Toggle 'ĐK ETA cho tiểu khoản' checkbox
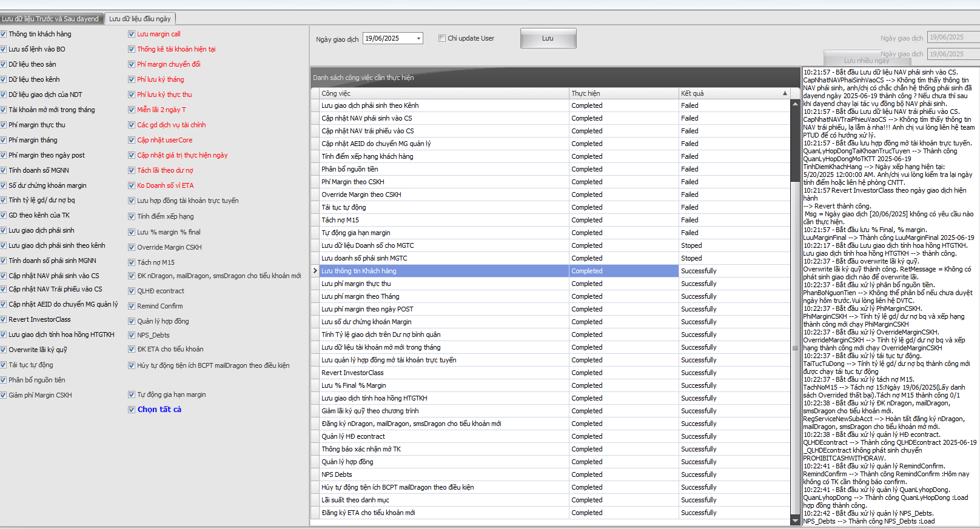Screen dimensions: 980x529 tap(132, 349)
